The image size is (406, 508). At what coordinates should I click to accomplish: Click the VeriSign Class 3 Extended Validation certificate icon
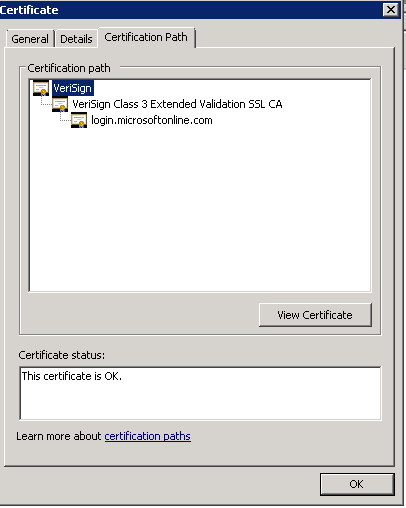(x=60, y=104)
